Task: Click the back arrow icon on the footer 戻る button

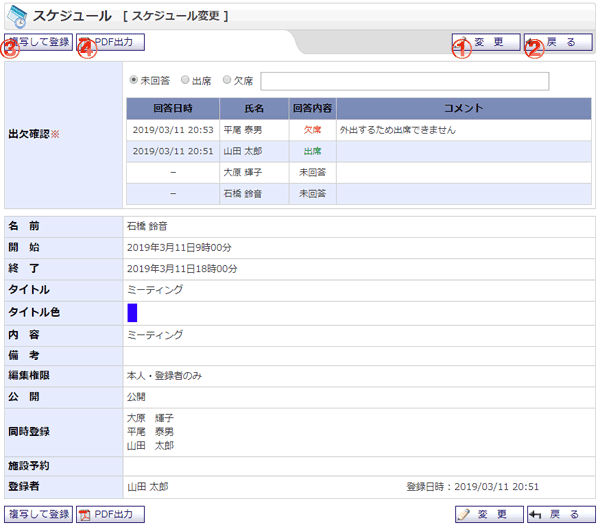Action: (537, 514)
